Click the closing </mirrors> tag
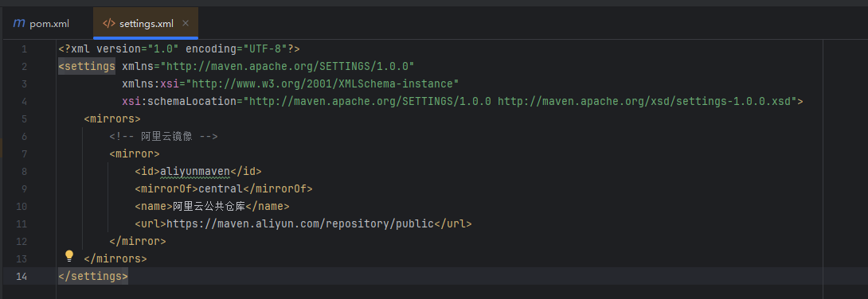Screen dimensions: 868x299 pos(115,258)
